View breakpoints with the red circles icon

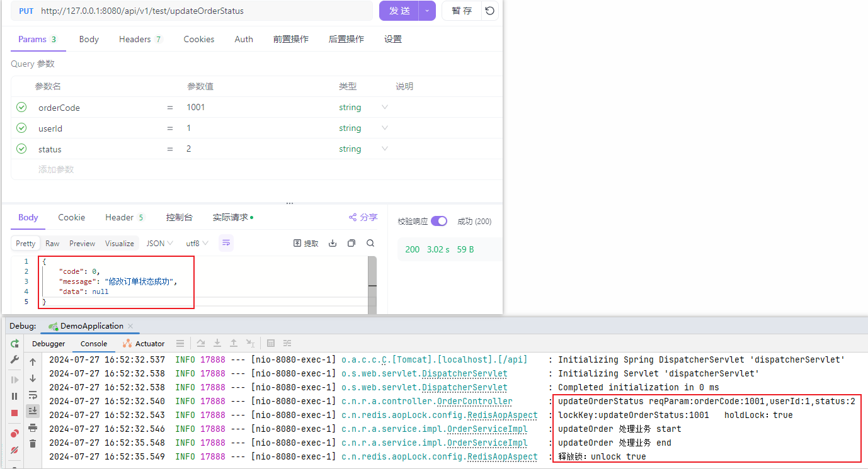click(14, 434)
